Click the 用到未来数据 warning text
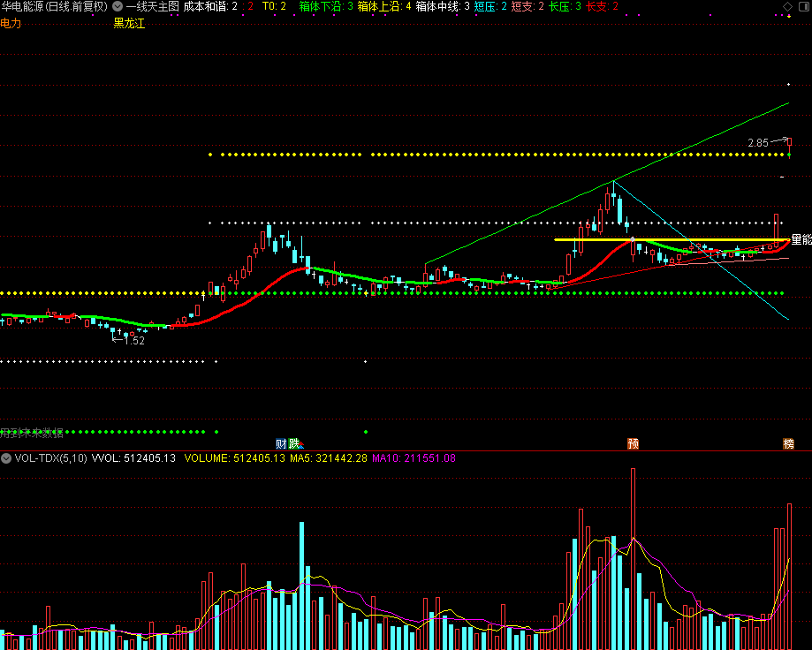Image resolution: width=812 pixels, height=650 pixels. 32,433
